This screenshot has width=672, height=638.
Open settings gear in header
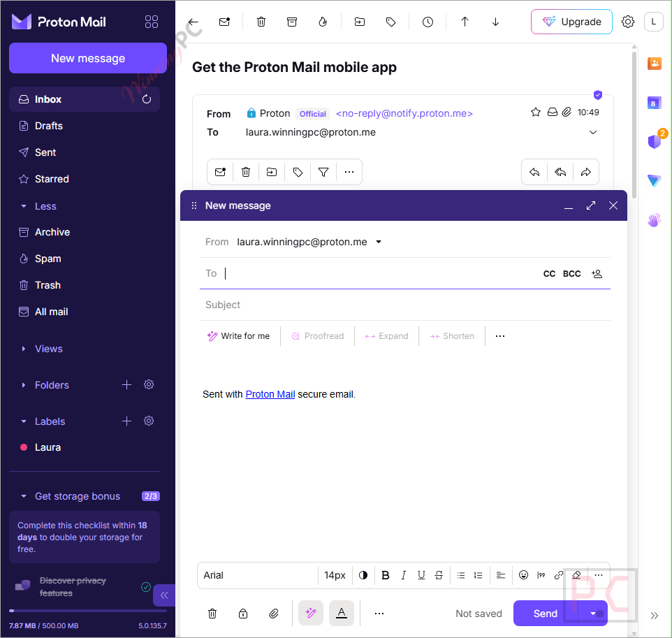click(x=628, y=22)
